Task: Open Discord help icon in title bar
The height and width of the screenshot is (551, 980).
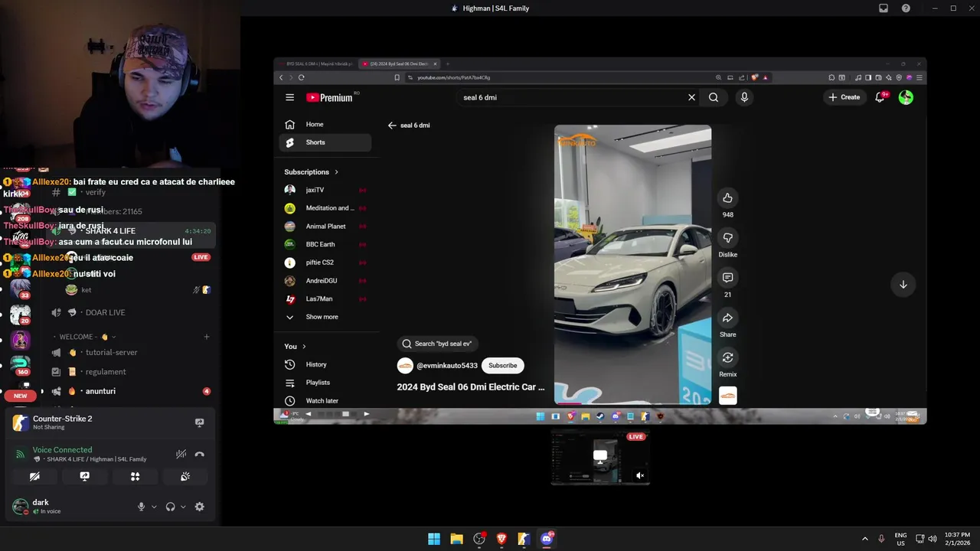Action: (x=906, y=8)
